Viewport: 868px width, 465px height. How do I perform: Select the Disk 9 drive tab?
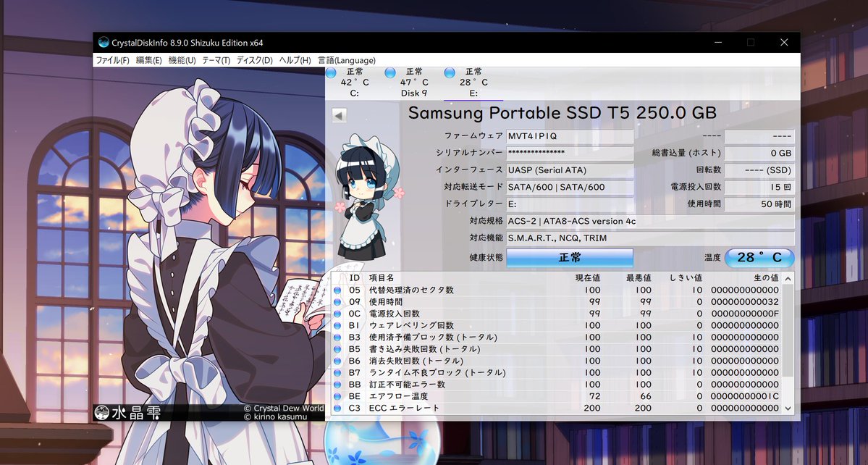[x=413, y=83]
